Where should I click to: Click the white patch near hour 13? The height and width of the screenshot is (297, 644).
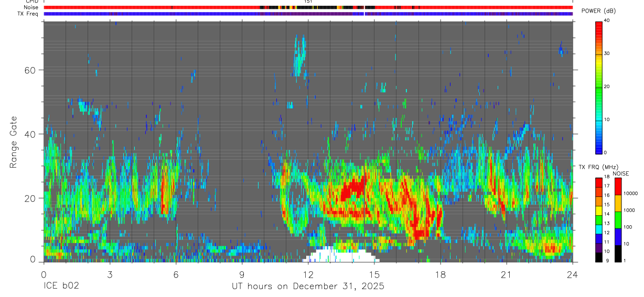tap(341, 255)
